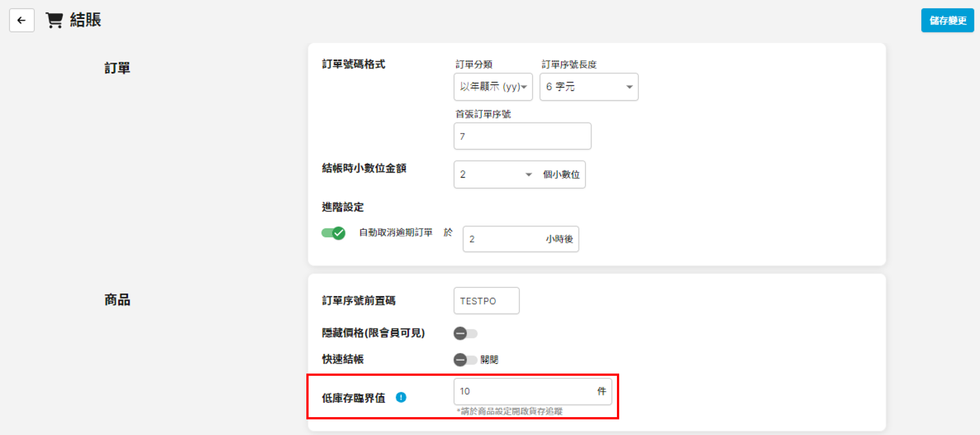Click the 請於商品設定開啟貨存追蹤 hint text
The height and width of the screenshot is (435, 980).
[510, 411]
